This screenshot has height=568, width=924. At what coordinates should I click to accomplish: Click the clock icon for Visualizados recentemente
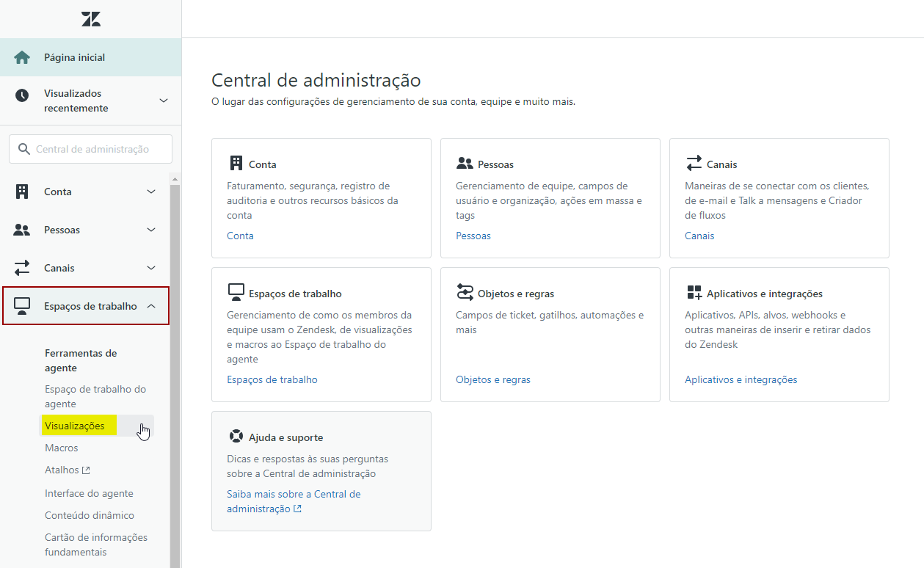22,95
